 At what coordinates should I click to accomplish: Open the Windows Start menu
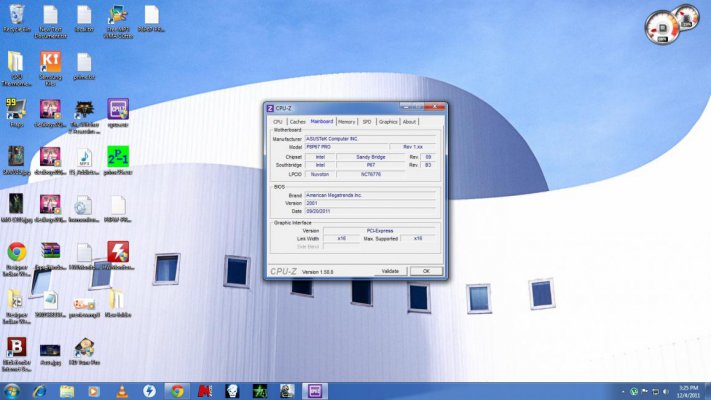pyautogui.click(x=11, y=391)
